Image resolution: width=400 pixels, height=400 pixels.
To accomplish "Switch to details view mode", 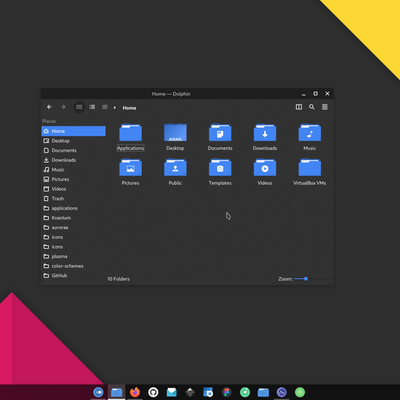I will coord(105,107).
